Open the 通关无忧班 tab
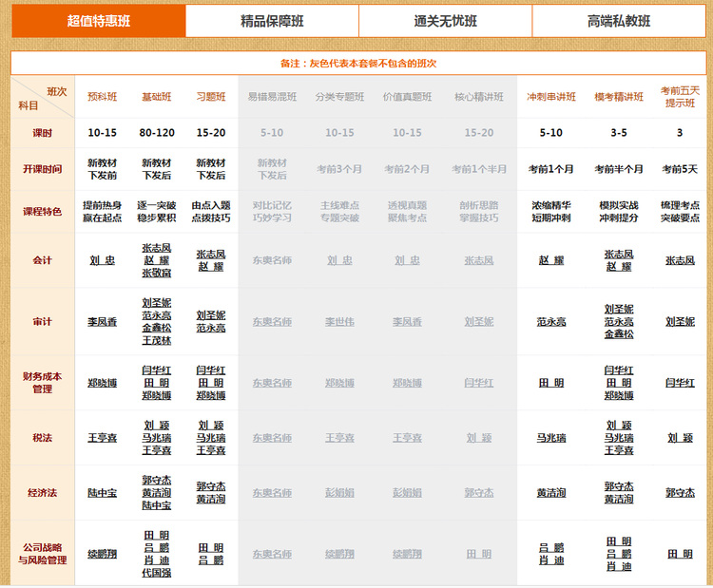Viewport: 713px width, 588px height. (445, 20)
